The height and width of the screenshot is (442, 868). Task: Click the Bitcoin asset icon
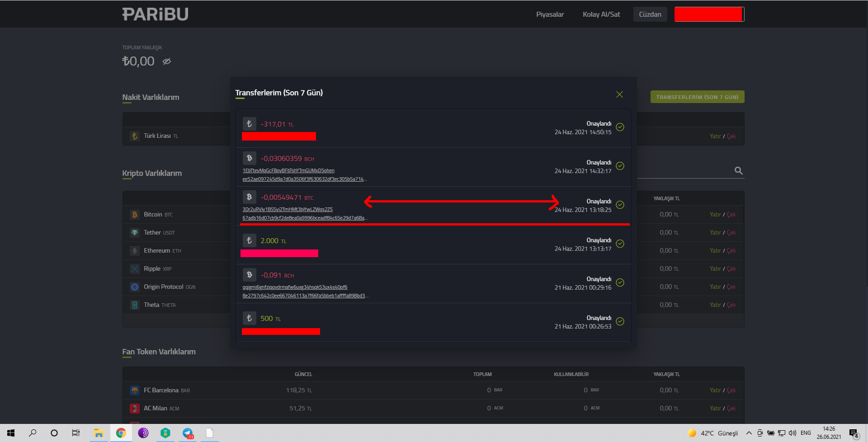pos(134,215)
